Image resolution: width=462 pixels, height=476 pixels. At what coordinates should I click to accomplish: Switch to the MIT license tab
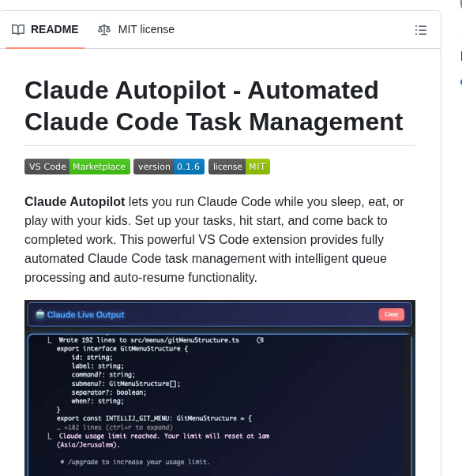(x=136, y=30)
